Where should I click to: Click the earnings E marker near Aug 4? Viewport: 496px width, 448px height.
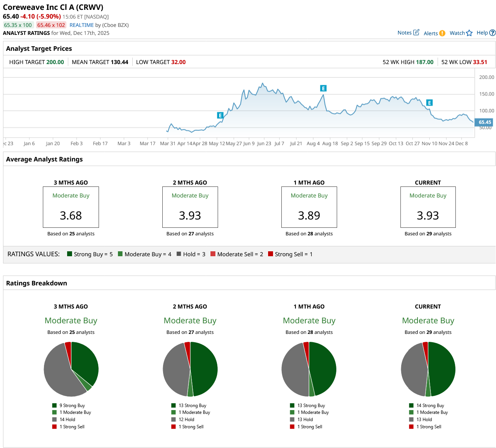click(323, 88)
